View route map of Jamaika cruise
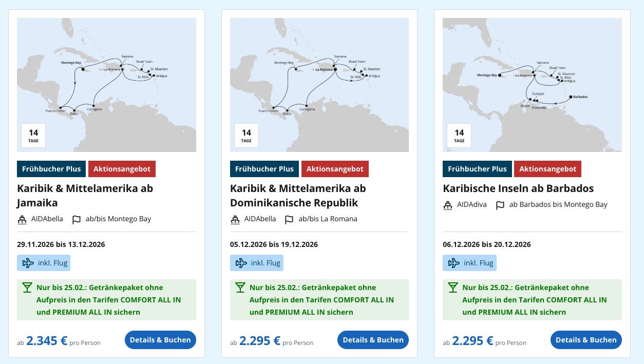Screen dimensions: 644x364 [106, 77]
